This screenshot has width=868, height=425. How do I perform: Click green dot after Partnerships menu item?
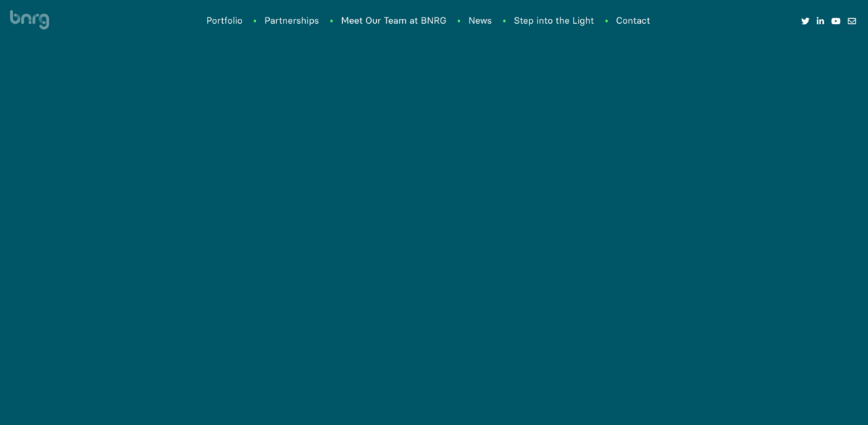pos(331,21)
